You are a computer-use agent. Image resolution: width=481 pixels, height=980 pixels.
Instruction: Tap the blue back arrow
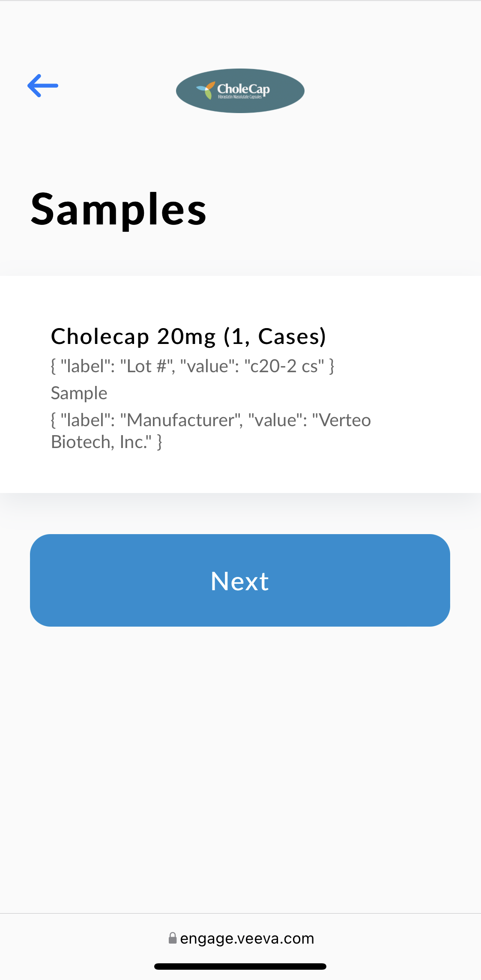[43, 86]
